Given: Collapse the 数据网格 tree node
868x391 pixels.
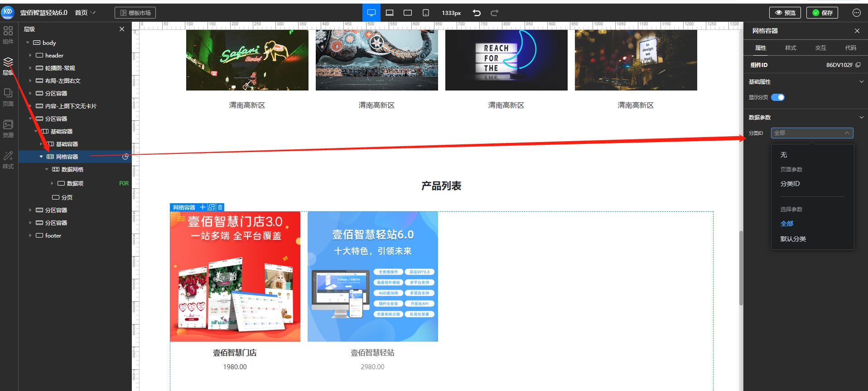Looking at the screenshot, I should [47, 169].
